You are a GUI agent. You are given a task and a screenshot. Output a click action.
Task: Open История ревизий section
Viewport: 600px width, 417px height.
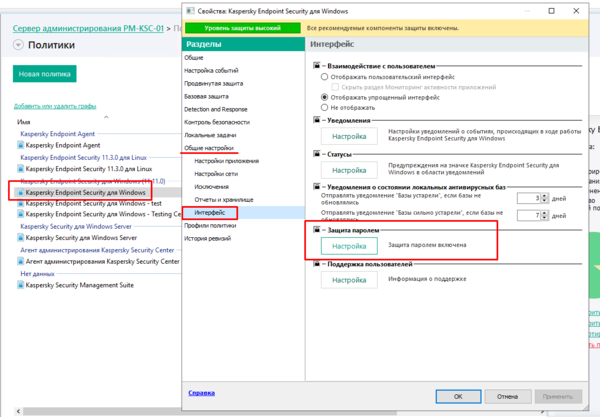tap(207, 238)
